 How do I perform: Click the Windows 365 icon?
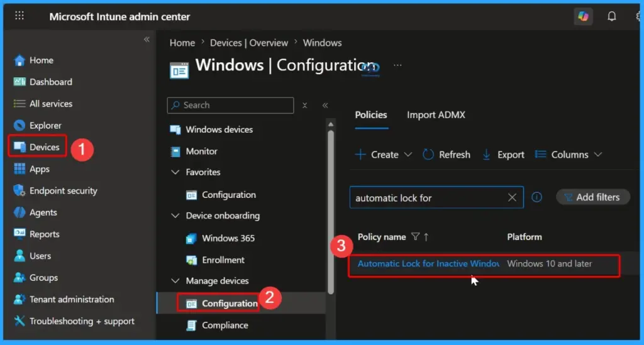[x=191, y=238]
